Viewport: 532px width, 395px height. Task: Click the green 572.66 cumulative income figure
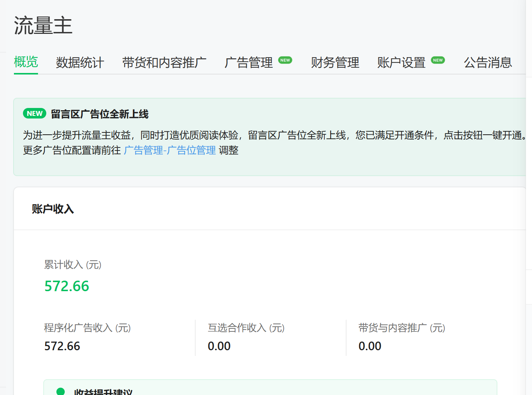pyautogui.click(x=67, y=286)
